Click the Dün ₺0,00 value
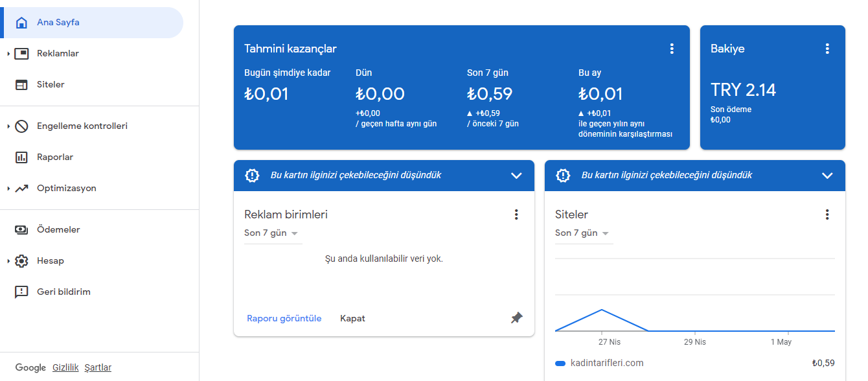Viewport: 868px width, 381px height. click(380, 94)
